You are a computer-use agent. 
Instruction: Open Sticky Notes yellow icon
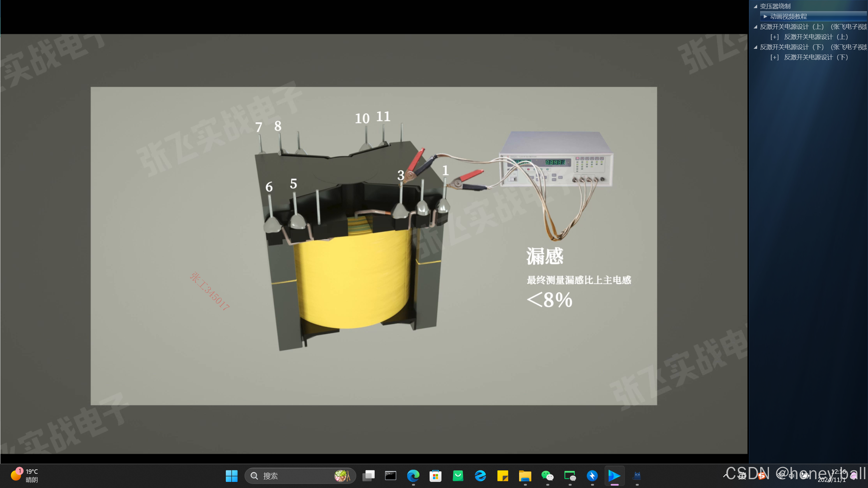pos(502,476)
